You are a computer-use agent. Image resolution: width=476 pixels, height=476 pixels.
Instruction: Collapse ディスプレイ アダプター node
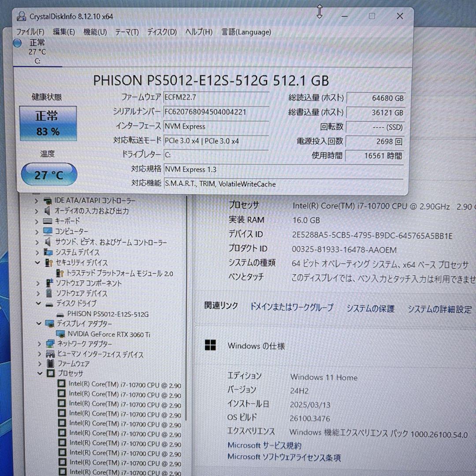point(39,324)
